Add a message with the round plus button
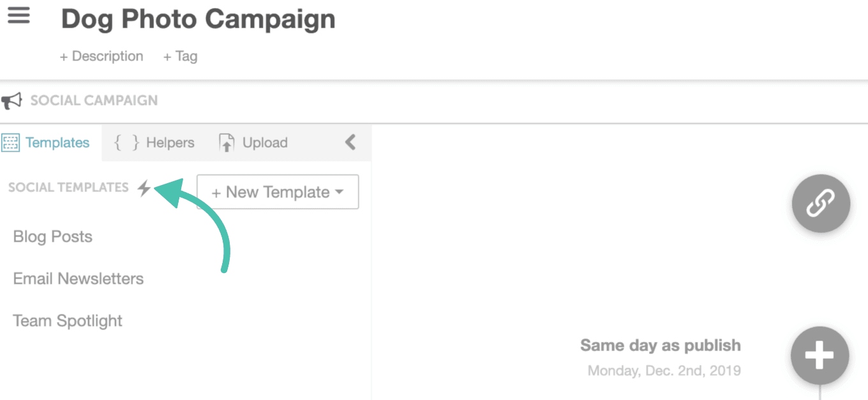868x400 pixels. coord(820,355)
